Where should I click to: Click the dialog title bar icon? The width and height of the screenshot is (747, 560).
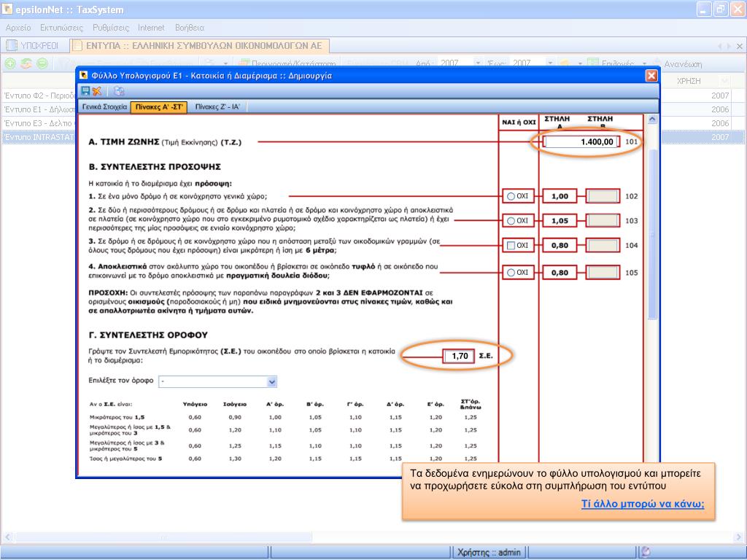point(84,75)
